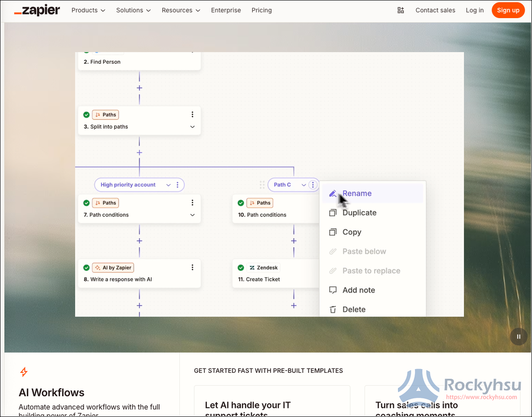Click the pencil icon beside Rename

(x=333, y=194)
